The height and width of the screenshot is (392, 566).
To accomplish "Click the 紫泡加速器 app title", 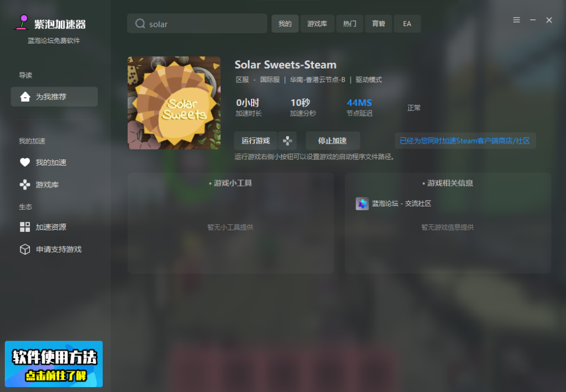I will [60, 24].
